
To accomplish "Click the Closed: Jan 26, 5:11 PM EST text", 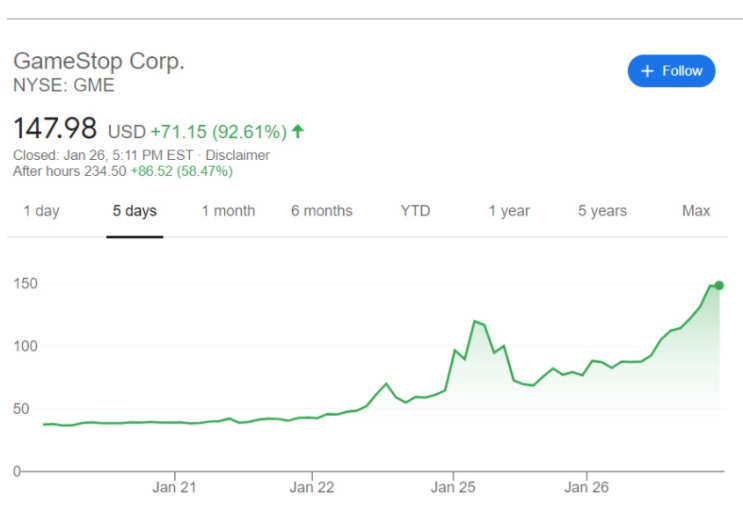I will click(x=103, y=155).
